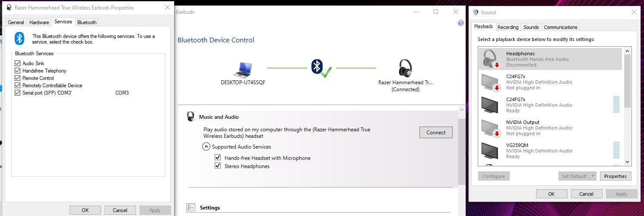
Task: Open the Bluetooth tab in Properties
Action: (87, 22)
